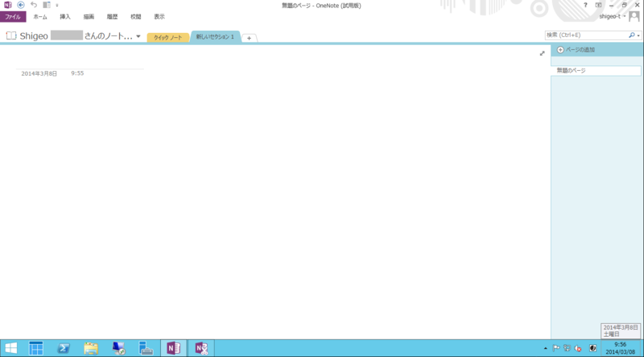Click the page date 2014年3月8日
The width and height of the screenshot is (644, 357).
pos(39,73)
